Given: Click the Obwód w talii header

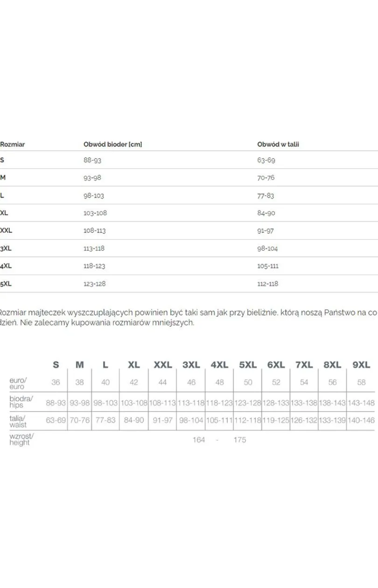Looking at the screenshot, I should pyautogui.click(x=278, y=145).
